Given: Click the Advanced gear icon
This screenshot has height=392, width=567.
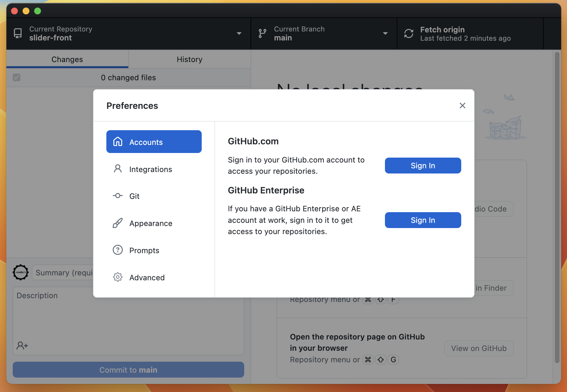Looking at the screenshot, I should pyautogui.click(x=118, y=277).
